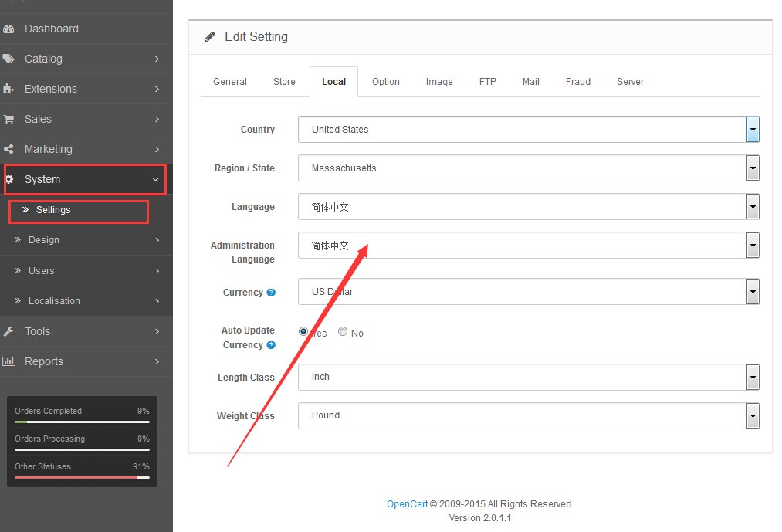
Task: Switch to the General tab
Action: click(230, 81)
